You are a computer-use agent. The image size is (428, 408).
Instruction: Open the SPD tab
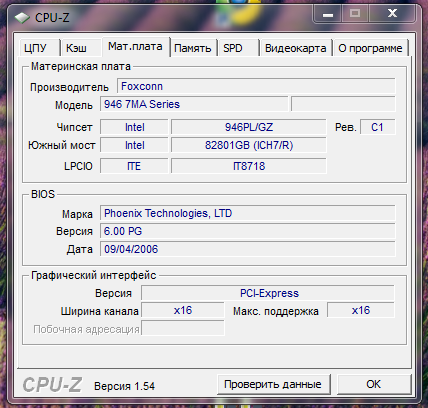238,48
